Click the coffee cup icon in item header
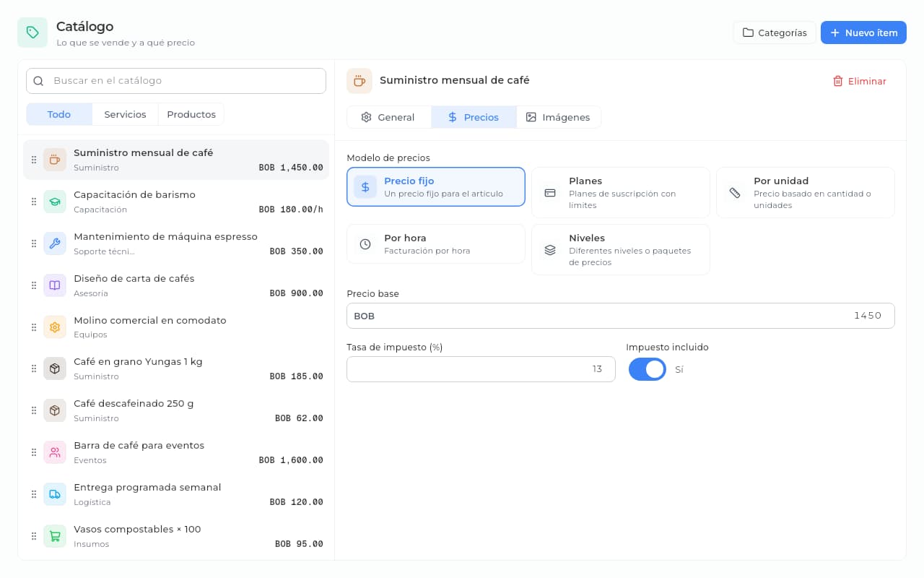924x578 pixels. (x=359, y=81)
